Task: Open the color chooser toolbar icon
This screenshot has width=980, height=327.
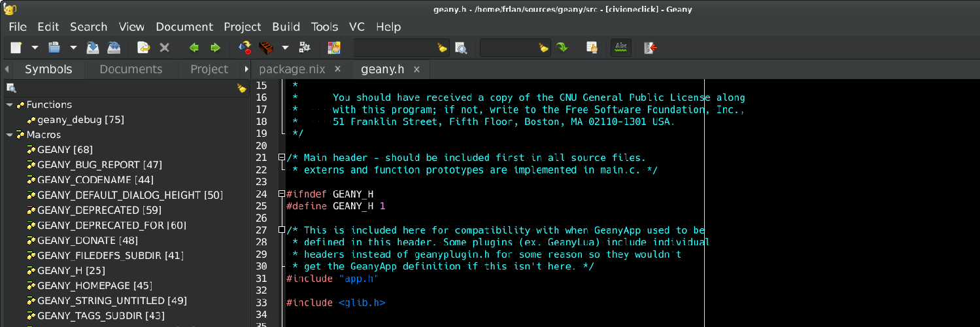Action: 334,48
